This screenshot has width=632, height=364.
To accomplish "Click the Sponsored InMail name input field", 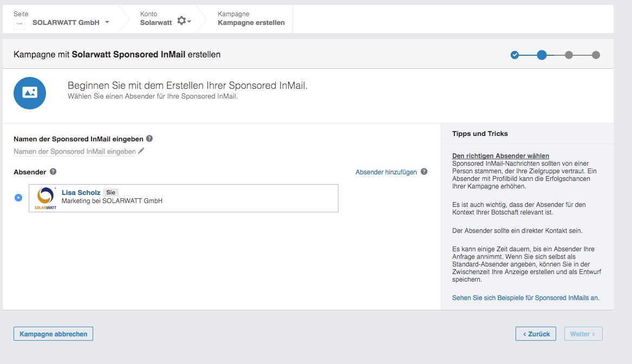I will pyautogui.click(x=75, y=151).
